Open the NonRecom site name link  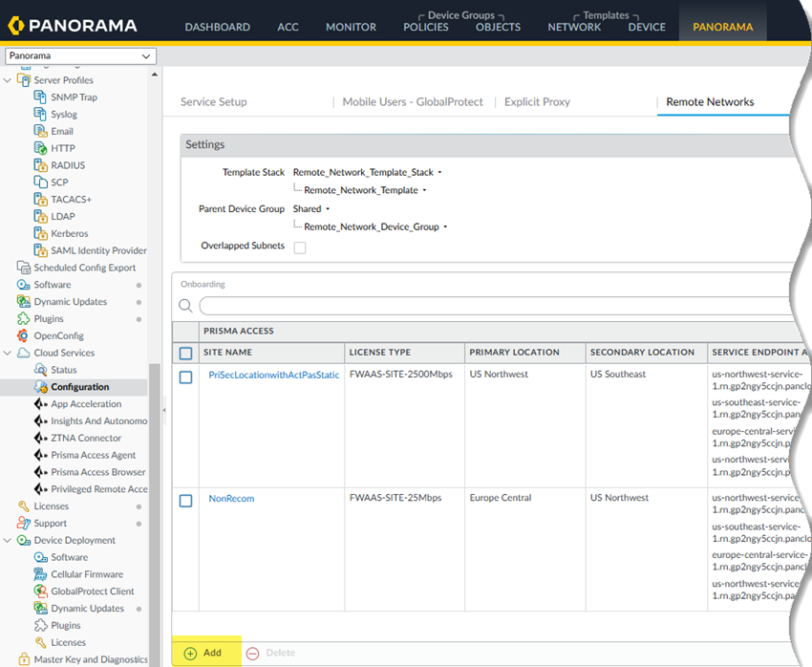pos(231,499)
